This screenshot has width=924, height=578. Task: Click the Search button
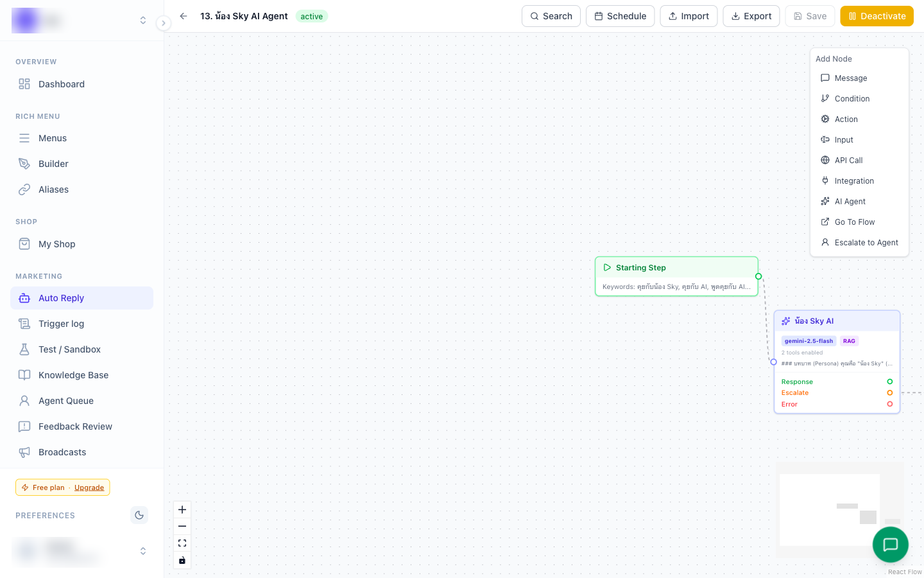(551, 16)
